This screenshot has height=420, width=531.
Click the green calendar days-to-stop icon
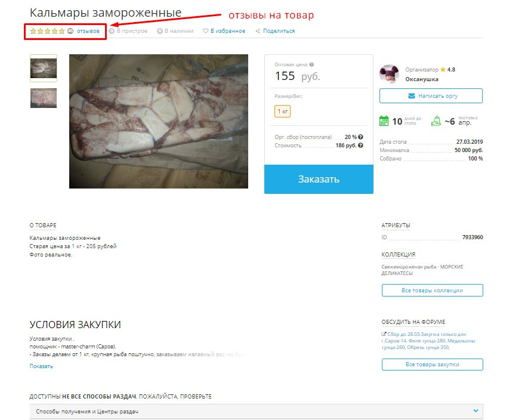[384, 121]
